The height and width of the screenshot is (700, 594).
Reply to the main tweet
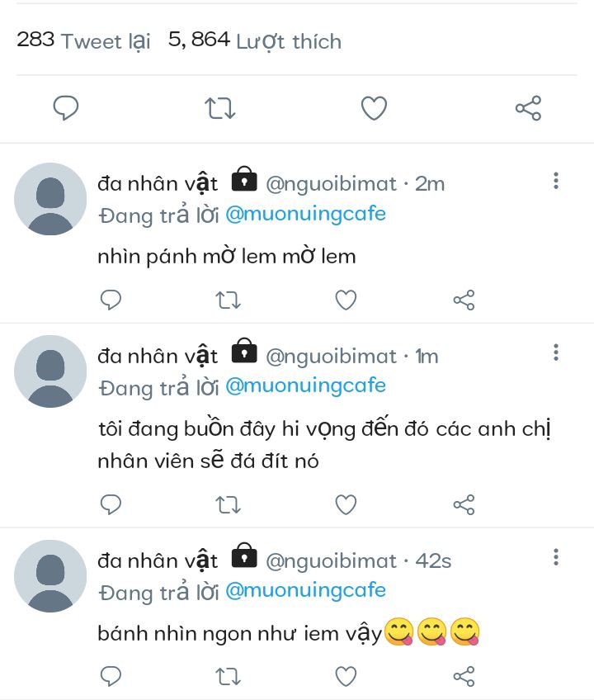pos(66,108)
